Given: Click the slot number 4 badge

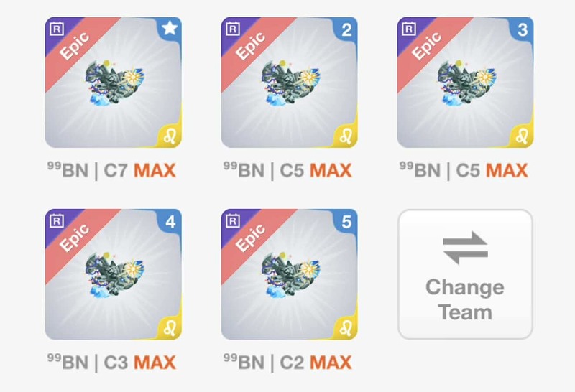Looking at the screenshot, I should tap(170, 222).
